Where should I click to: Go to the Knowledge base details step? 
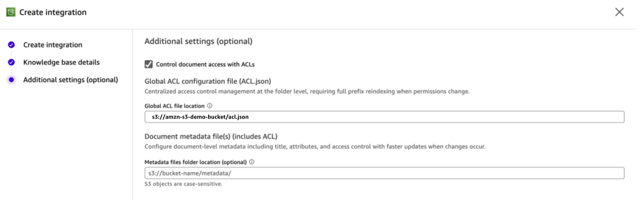61,62
